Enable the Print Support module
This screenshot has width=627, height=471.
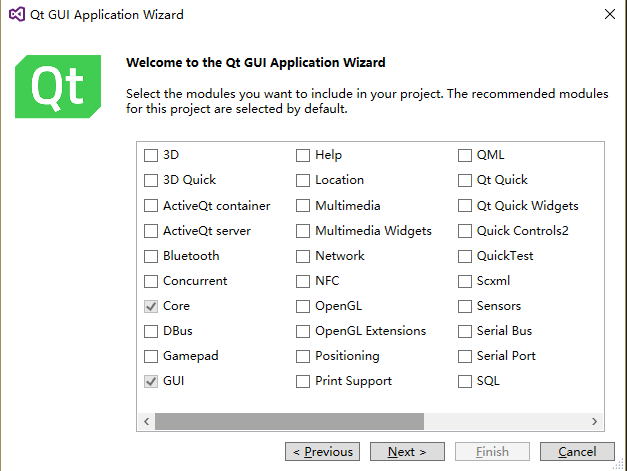[303, 381]
